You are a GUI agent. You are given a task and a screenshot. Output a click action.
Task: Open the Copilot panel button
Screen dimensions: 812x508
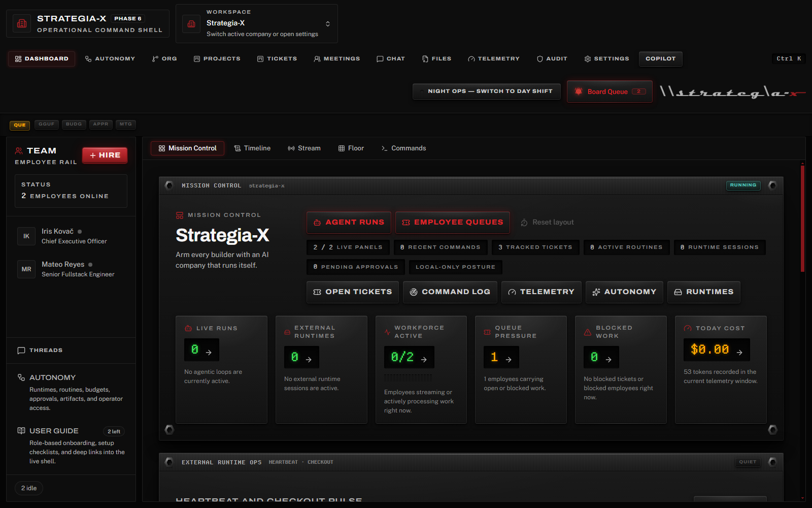point(660,59)
